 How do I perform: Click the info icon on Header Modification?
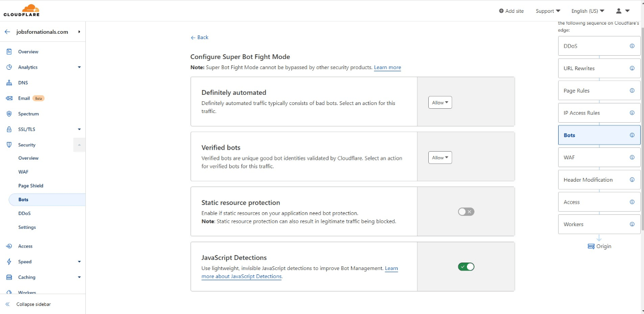[x=632, y=180]
